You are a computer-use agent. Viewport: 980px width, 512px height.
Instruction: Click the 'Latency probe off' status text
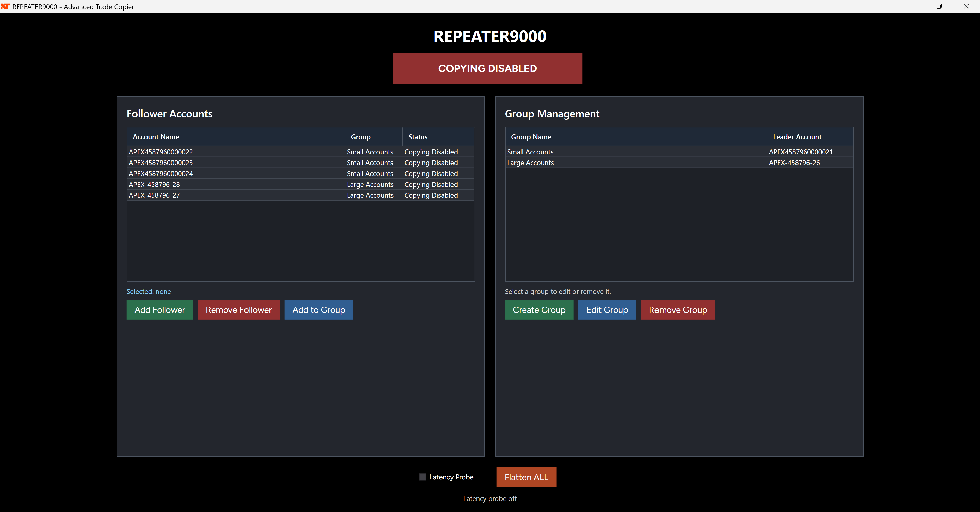tap(490, 499)
